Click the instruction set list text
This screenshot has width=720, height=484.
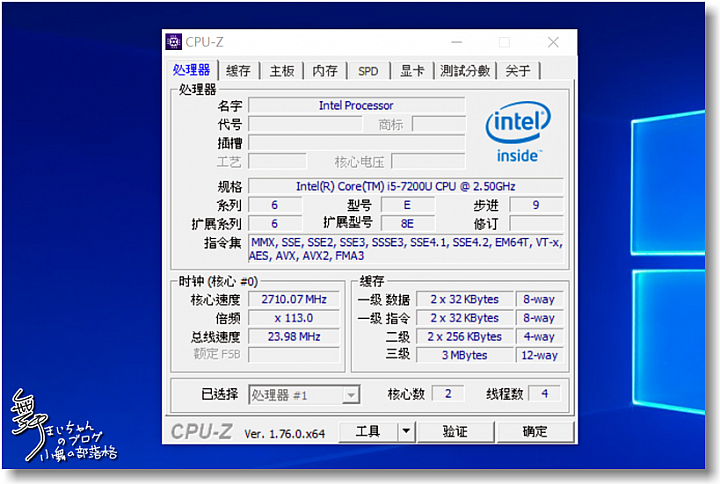(406, 249)
